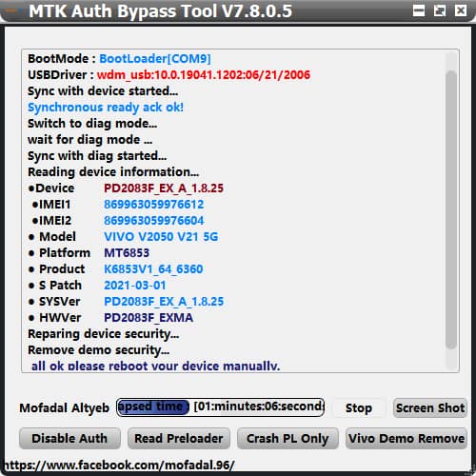Click the Platform value MT6853
This screenshot has width=476, height=476.
click(x=127, y=253)
